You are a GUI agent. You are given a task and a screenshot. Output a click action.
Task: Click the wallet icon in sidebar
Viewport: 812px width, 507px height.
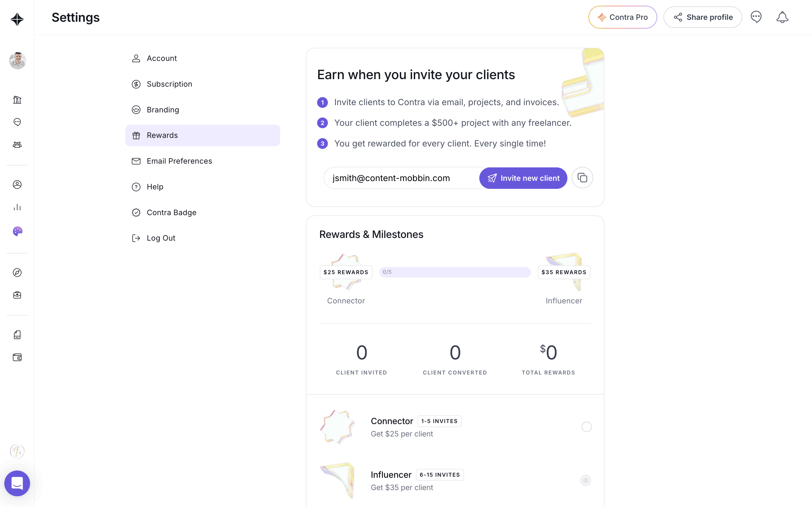17,357
